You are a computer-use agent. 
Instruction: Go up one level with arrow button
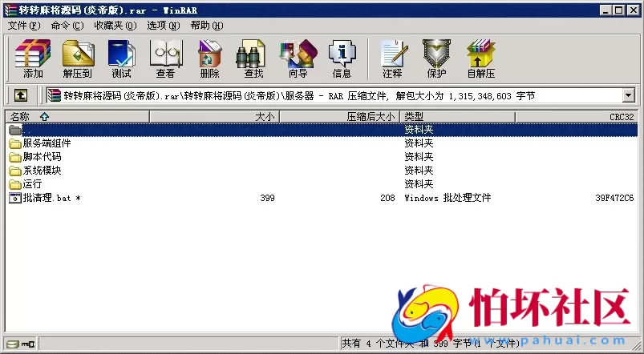click(21, 95)
